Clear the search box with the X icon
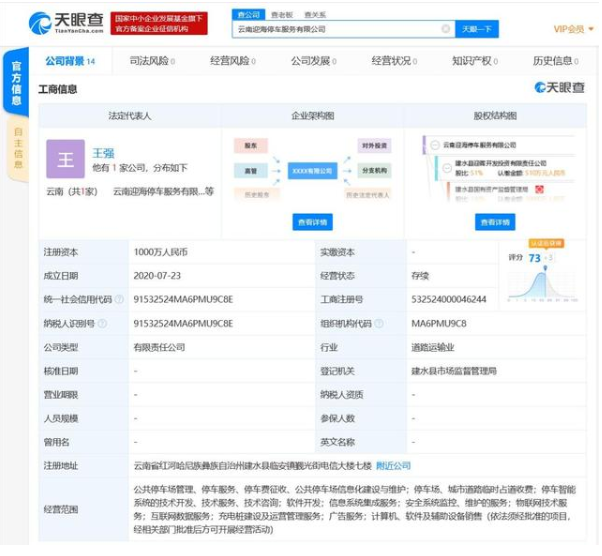Screen dimensions: 602x556 (x=445, y=30)
